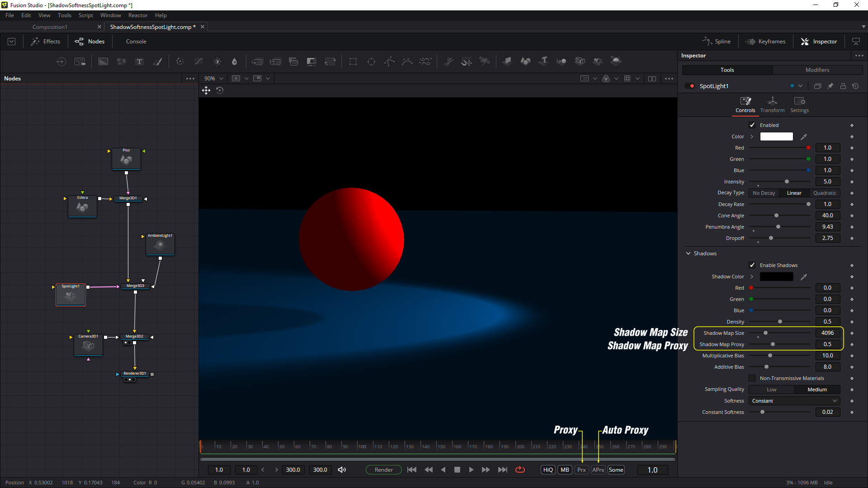Open the Softness Constant dropdown

pyautogui.click(x=794, y=401)
